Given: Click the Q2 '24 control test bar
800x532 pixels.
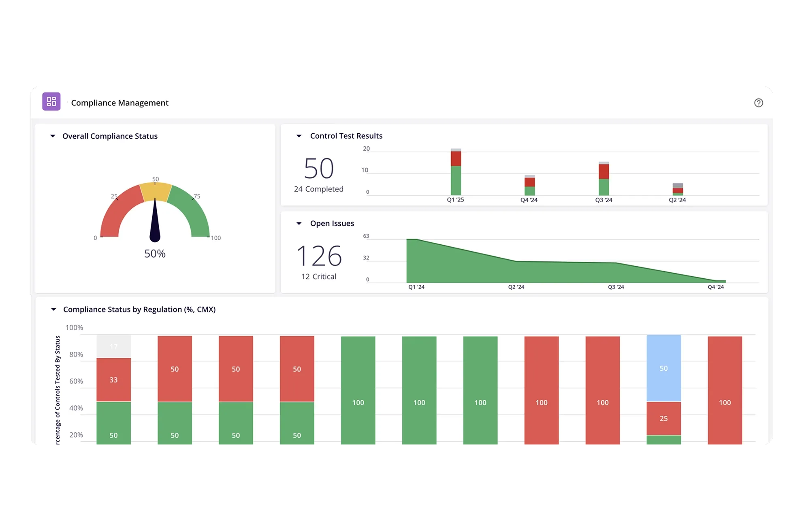Looking at the screenshot, I should click(678, 190).
